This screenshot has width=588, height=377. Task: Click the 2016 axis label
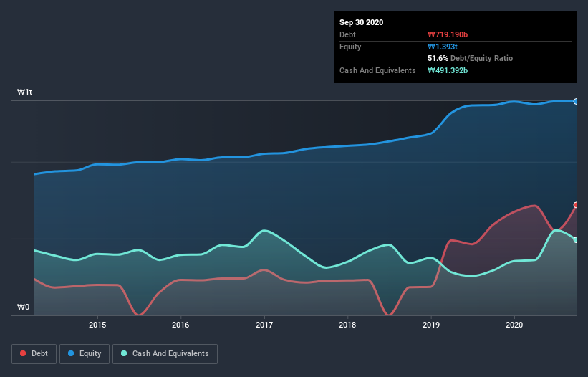pos(180,325)
